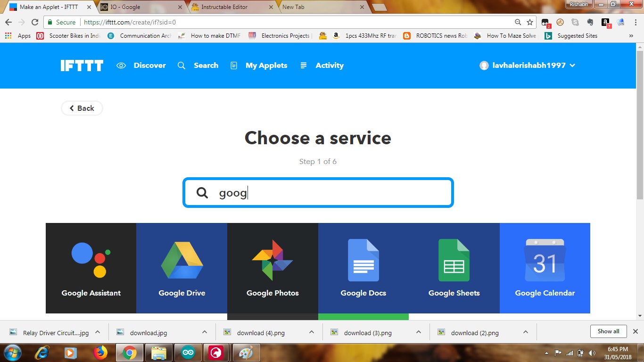This screenshot has height=362, width=644.
Task: Click the Skype extension icon
Action: point(575,22)
